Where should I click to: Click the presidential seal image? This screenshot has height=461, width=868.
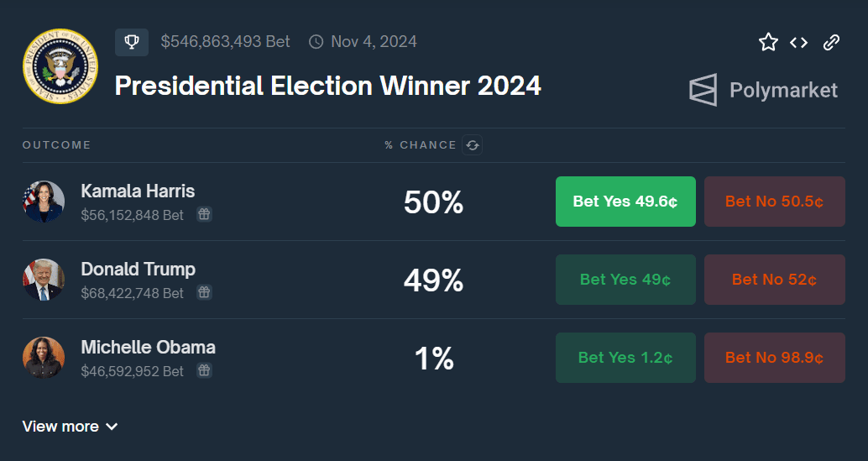[60, 66]
